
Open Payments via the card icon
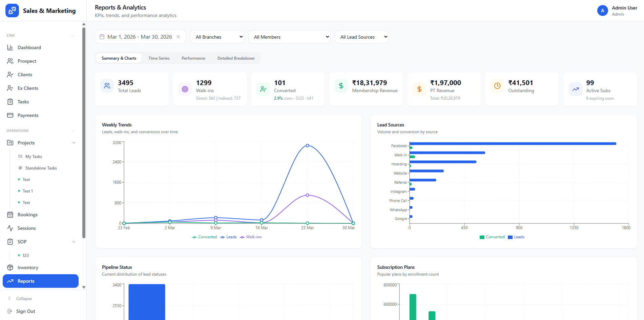coord(10,115)
